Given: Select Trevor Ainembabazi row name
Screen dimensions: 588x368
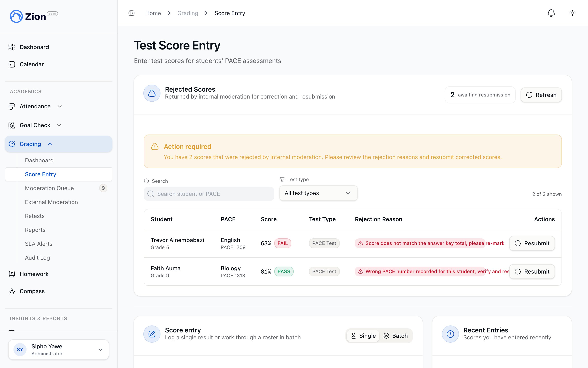Looking at the screenshot, I should 177,240.
